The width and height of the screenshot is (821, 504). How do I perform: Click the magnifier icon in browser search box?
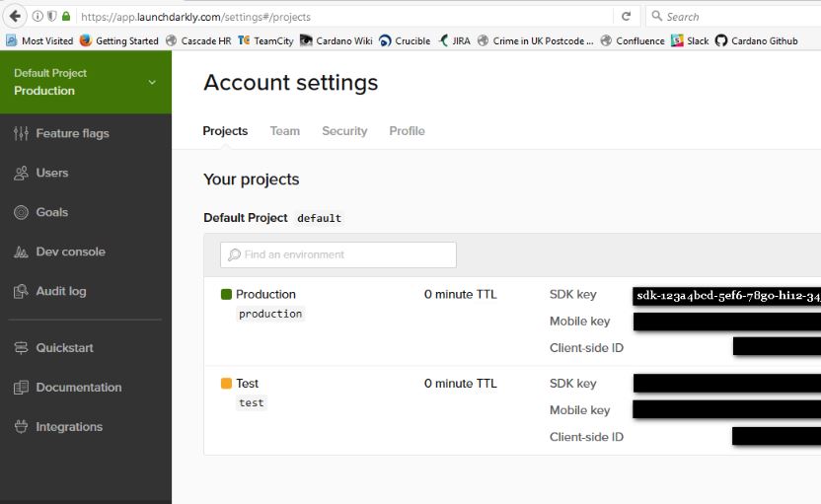pyautogui.click(x=656, y=16)
